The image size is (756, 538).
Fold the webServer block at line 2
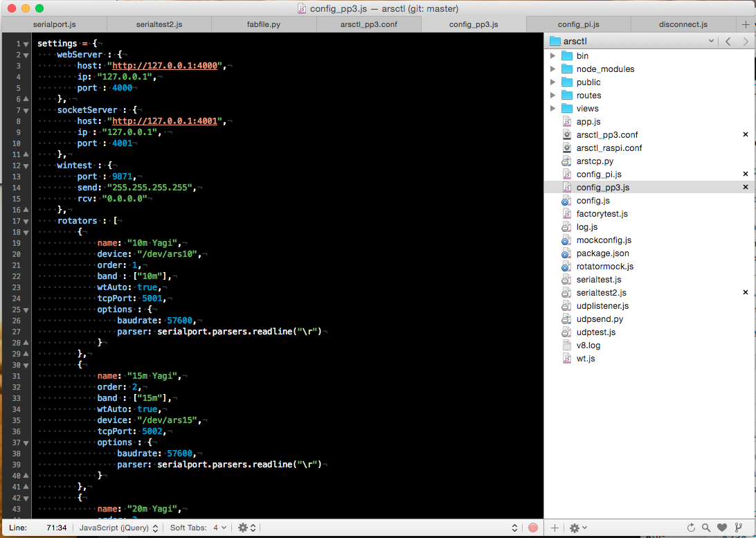point(26,55)
